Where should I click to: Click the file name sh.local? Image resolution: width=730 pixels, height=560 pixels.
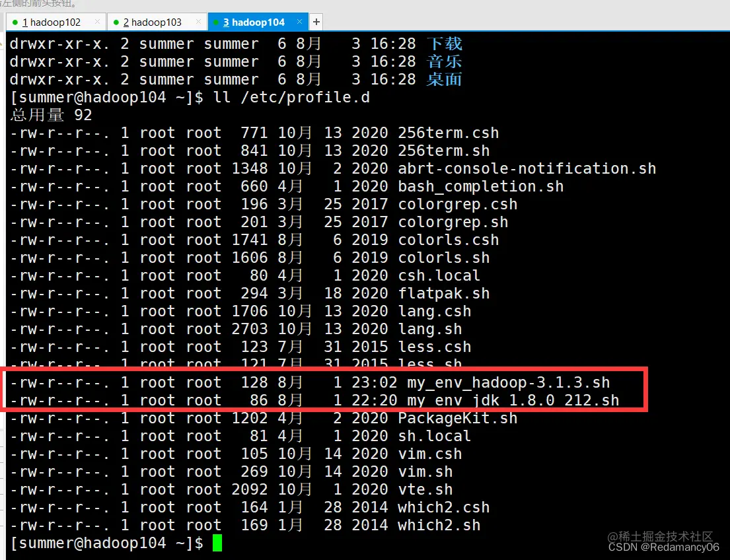pyautogui.click(x=435, y=436)
